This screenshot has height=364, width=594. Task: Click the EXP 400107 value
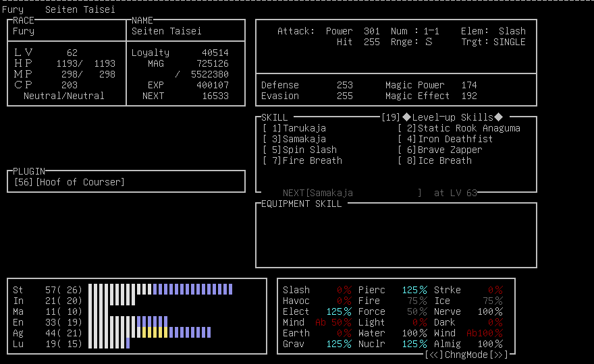click(x=213, y=85)
